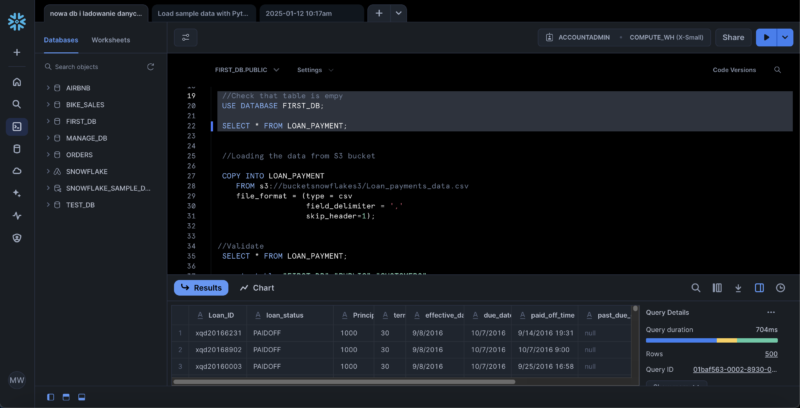800x408 pixels.
Task: Click the Search objects input field
Action: (x=95, y=66)
